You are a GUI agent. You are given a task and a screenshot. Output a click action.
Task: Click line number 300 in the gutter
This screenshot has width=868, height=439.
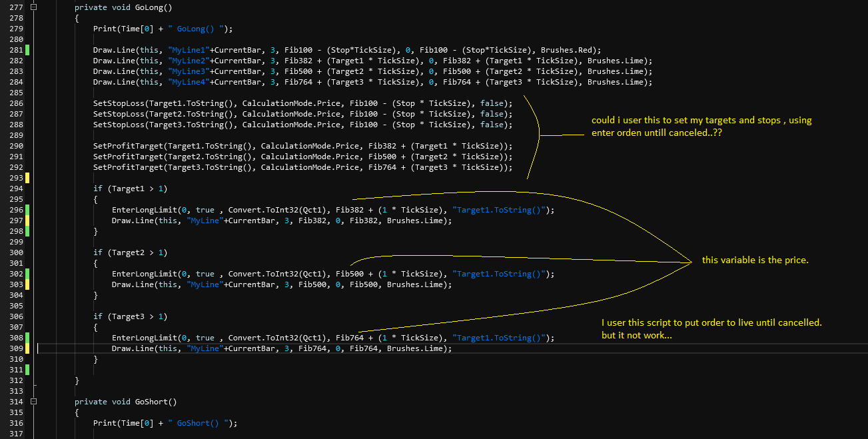coord(16,252)
